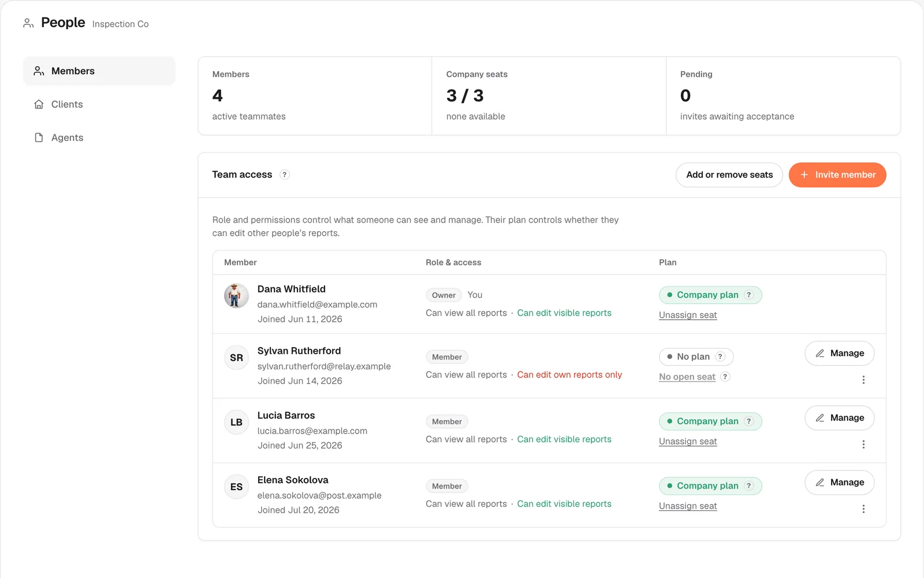This screenshot has height=578, width=924.
Task: Click Dana Whitfield's avatar photo
Action: pyautogui.click(x=236, y=296)
